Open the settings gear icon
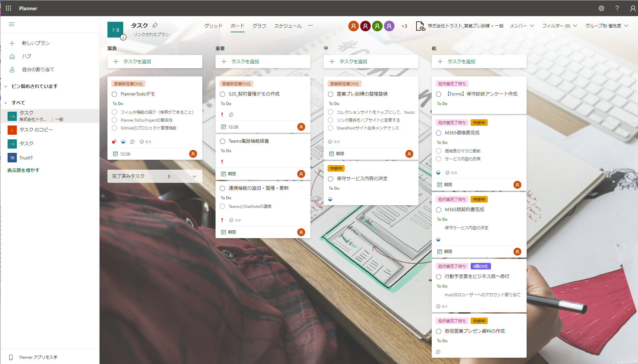The image size is (638, 364). click(601, 8)
